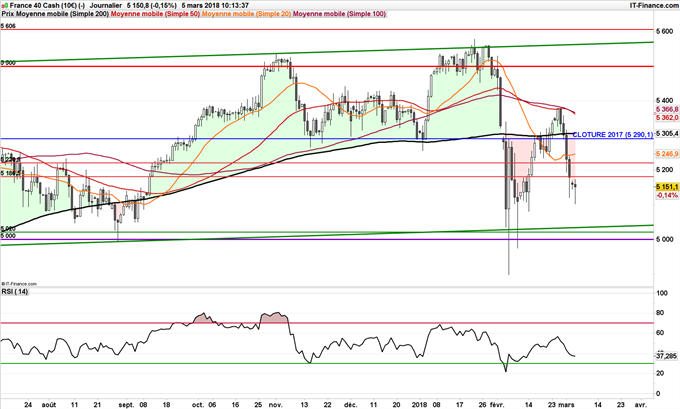Click the 06 date label on time axis

(x=212, y=405)
